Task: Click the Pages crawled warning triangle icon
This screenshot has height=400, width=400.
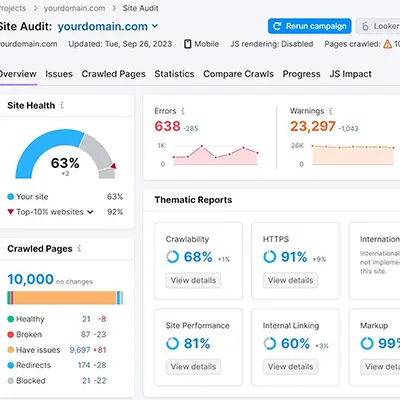Action: (387, 44)
